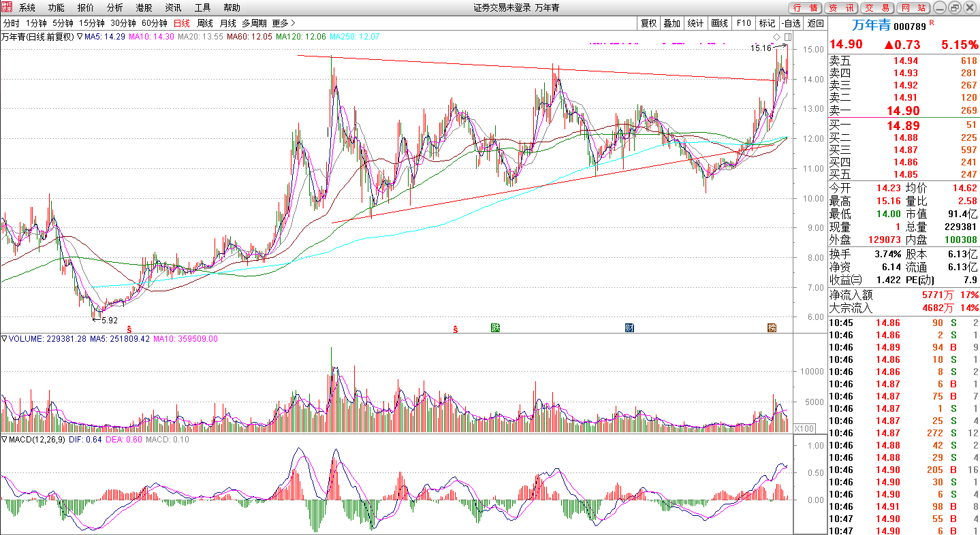Image resolution: width=980 pixels, height=535 pixels.
Task: Click the brown 榜 ranking marker icon
Action: coord(772,328)
